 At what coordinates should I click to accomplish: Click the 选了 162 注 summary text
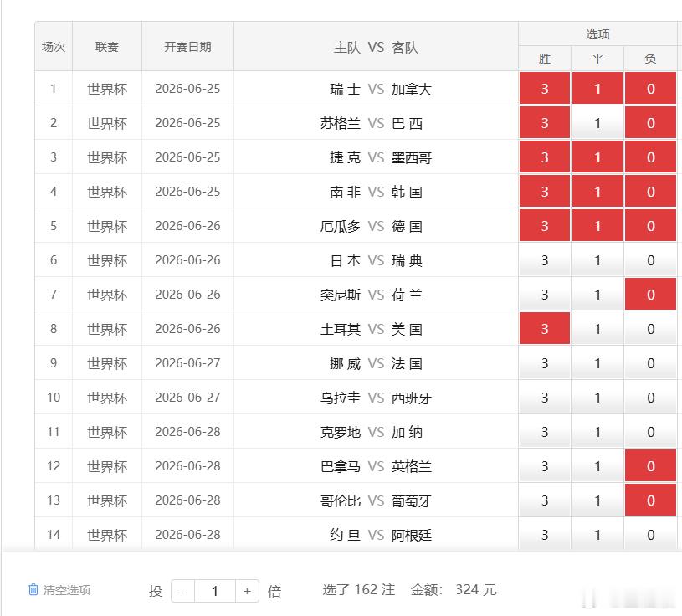tap(359, 590)
